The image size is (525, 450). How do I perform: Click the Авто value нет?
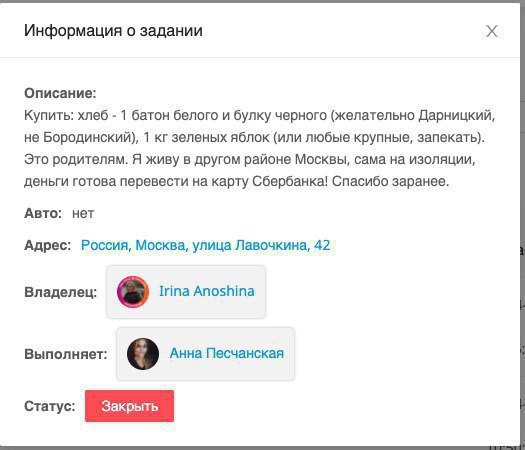pos(83,213)
